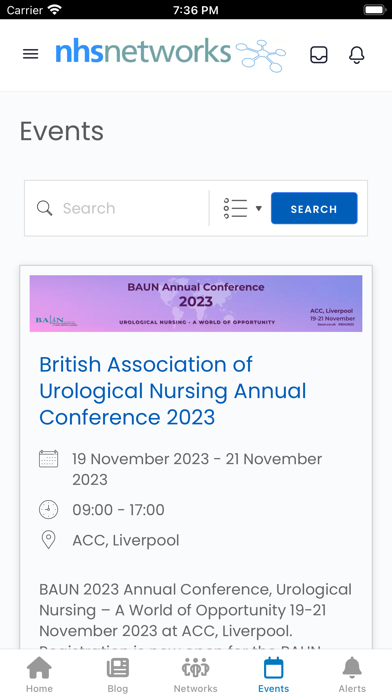Click the nhsnetworks logo
Viewport: 392px width, 696px height.
point(171,54)
